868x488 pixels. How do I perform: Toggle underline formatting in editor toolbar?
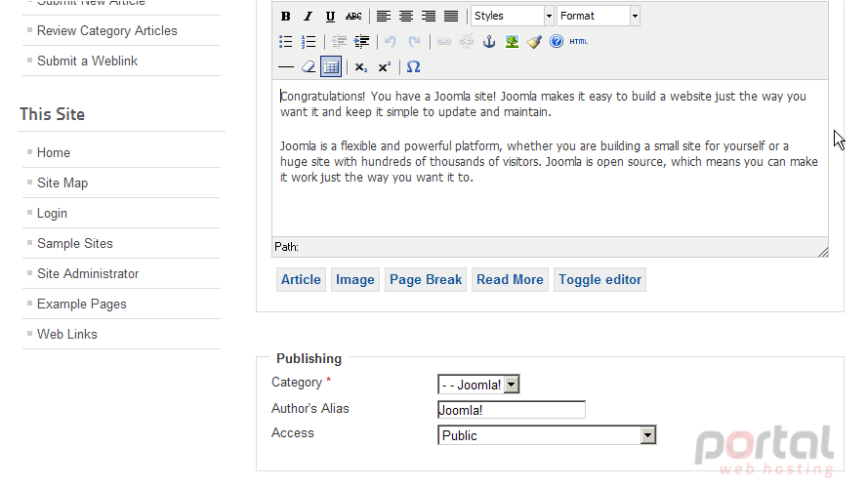tap(330, 16)
